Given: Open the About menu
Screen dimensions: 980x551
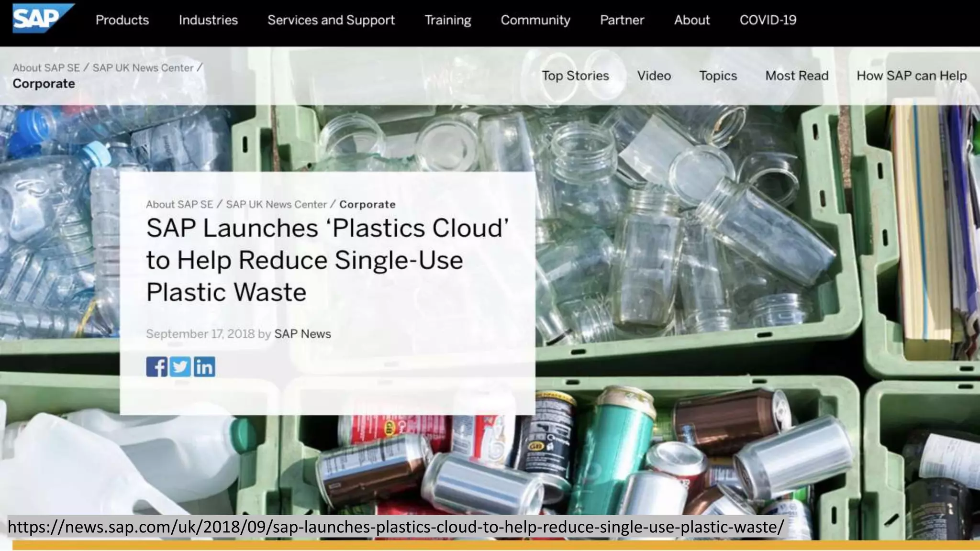Looking at the screenshot, I should click(692, 20).
